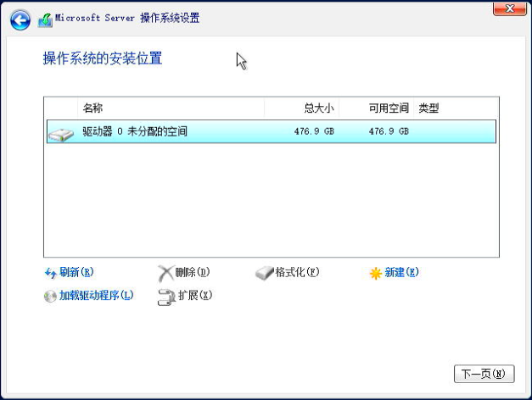The height and width of the screenshot is (400, 532).
Task: Click the 刷新(R) link
Action: 76,272
